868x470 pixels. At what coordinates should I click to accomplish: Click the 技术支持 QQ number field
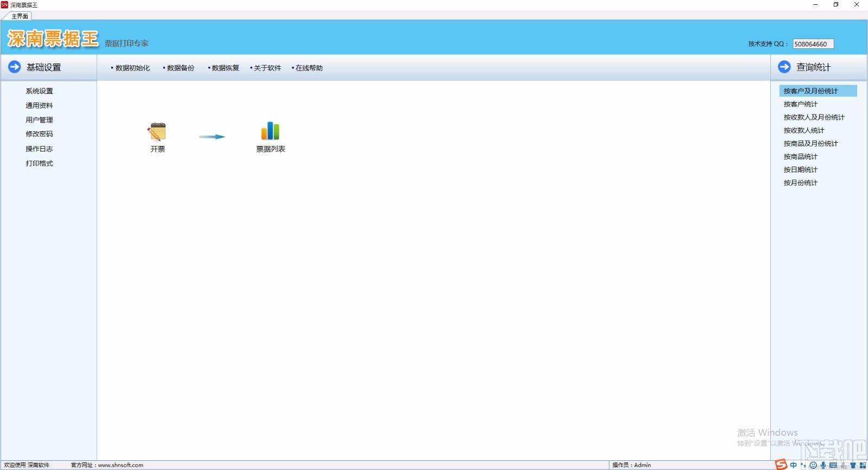813,44
